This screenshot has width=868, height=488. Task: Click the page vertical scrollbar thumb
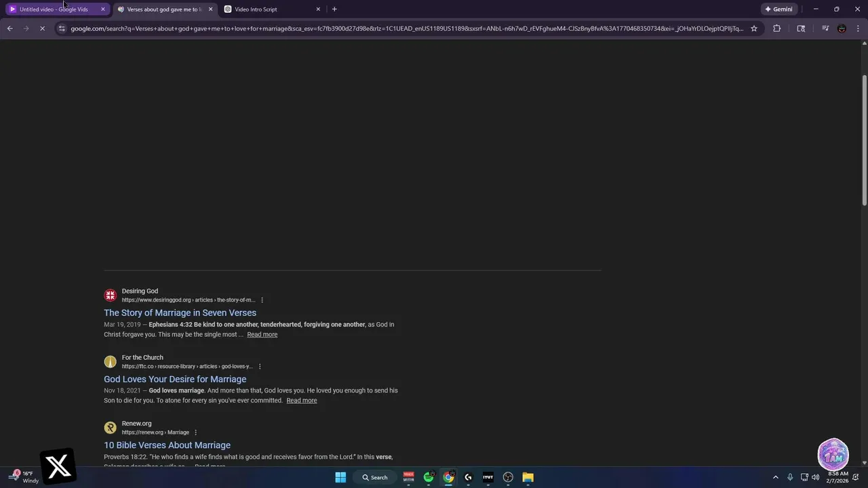click(864, 139)
